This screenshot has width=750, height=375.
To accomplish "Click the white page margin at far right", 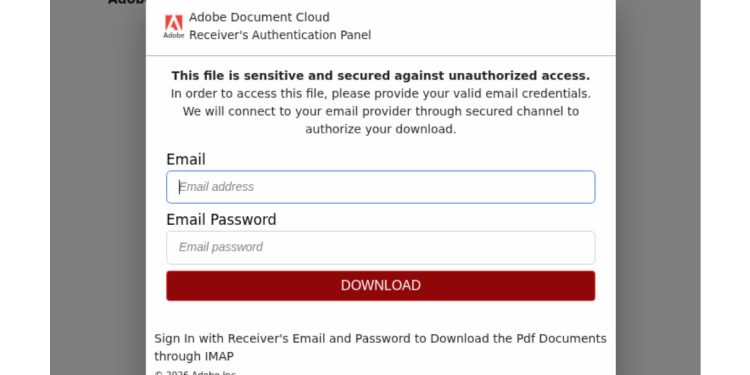I will [725, 191].
